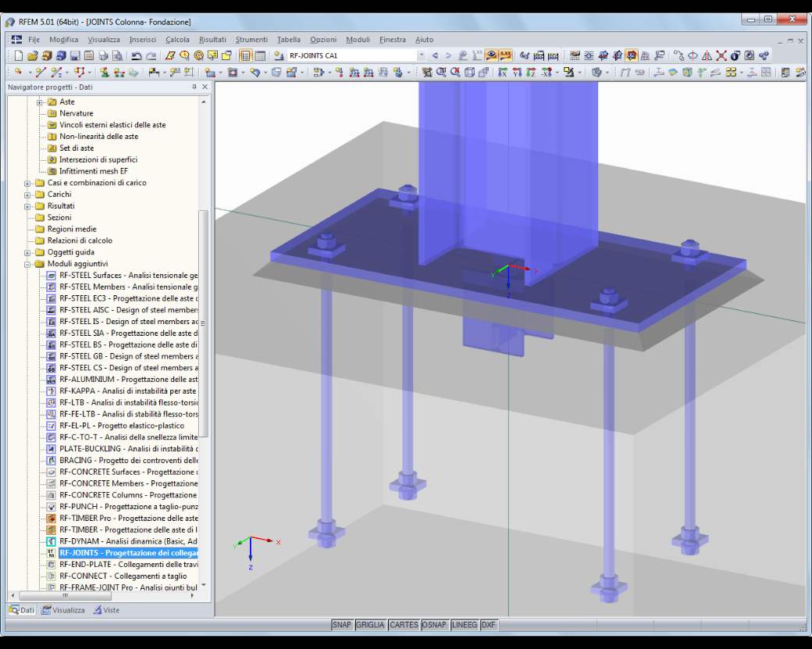Expand the Oggetti guida folder

pos(27,253)
